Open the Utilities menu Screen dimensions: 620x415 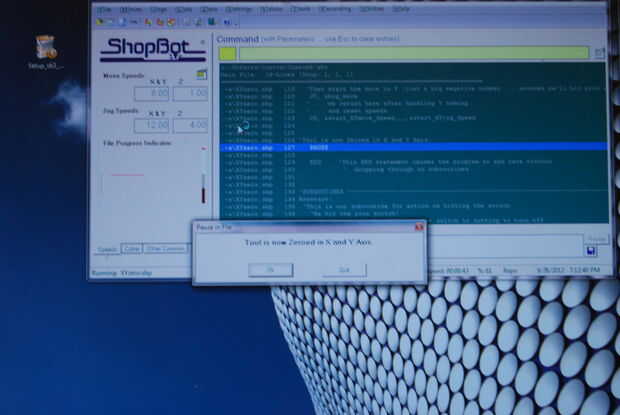pyautogui.click(x=372, y=9)
